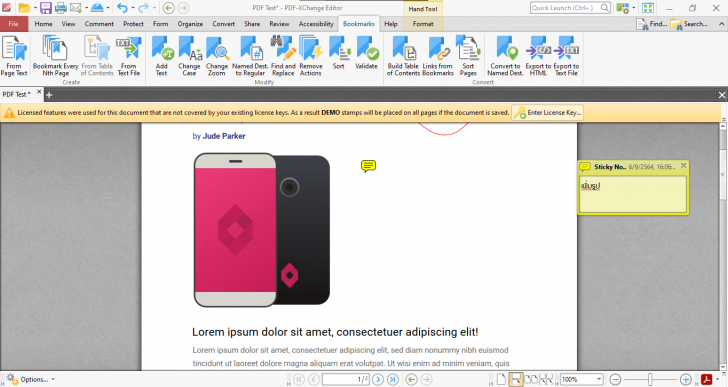Select Bookmark Every Nth Page tool
This screenshot has width=728, height=387.
(56, 56)
